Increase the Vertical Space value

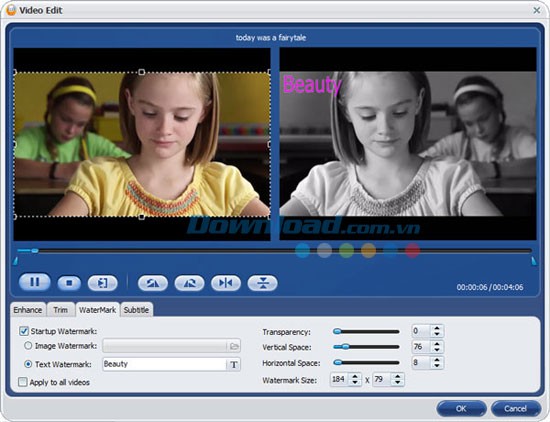[x=437, y=344]
